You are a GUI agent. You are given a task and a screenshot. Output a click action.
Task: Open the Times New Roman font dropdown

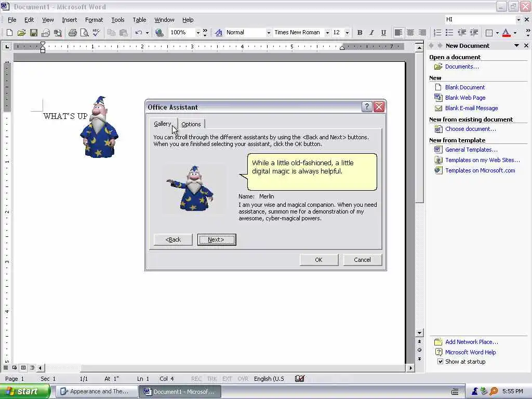click(x=327, y=33)
